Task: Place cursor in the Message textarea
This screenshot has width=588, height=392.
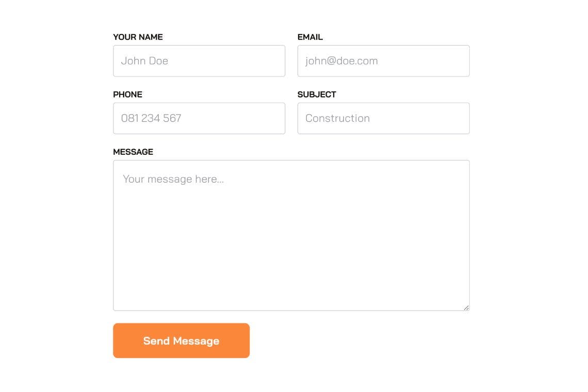Action: tap(291, 235)
